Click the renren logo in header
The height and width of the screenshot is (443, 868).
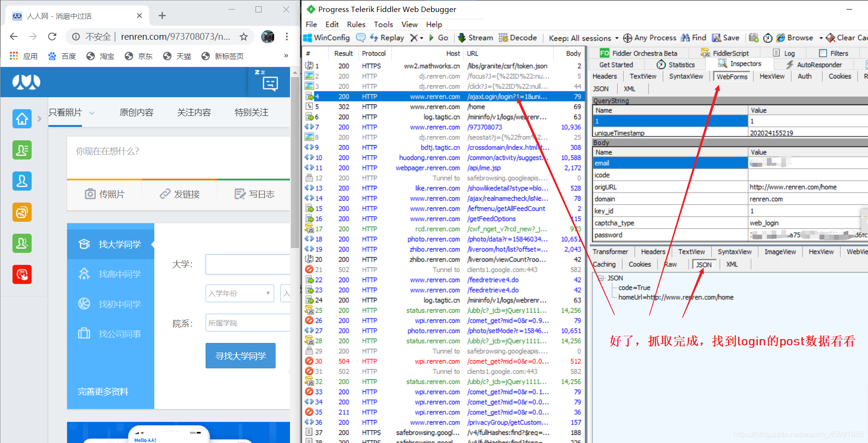coord(26,82)
